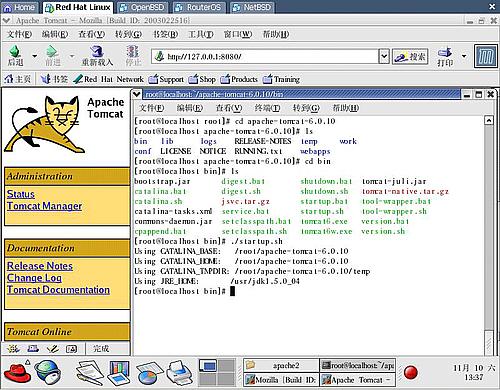Screen dimensions: 500x390
Task: Open the View menu in Mozilla
Action: pos(91,34)
